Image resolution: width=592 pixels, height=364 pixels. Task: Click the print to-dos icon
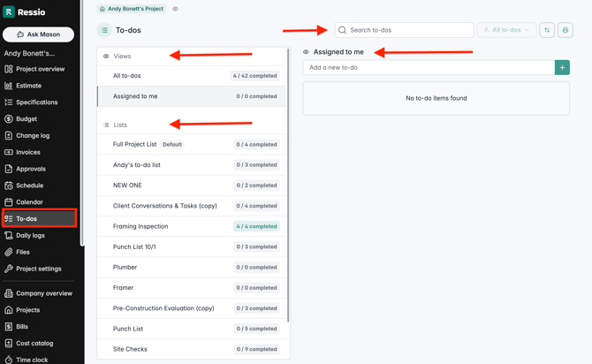565,30
